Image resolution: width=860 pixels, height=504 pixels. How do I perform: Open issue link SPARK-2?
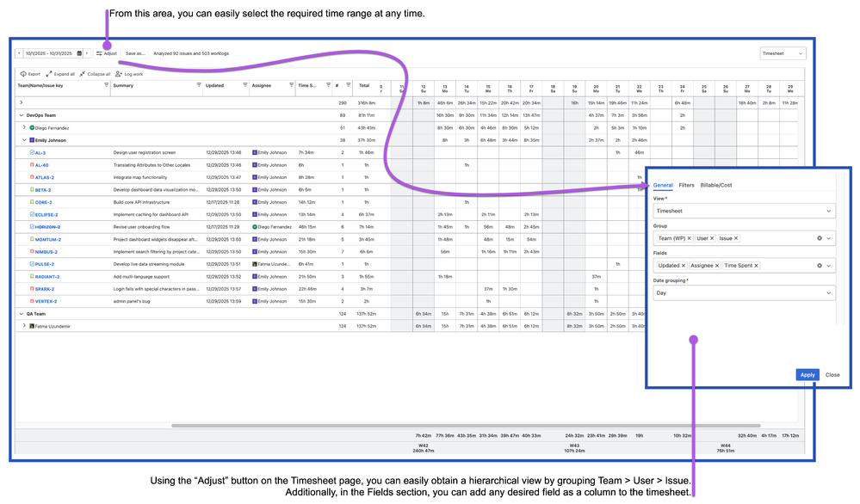pos(45,289)
